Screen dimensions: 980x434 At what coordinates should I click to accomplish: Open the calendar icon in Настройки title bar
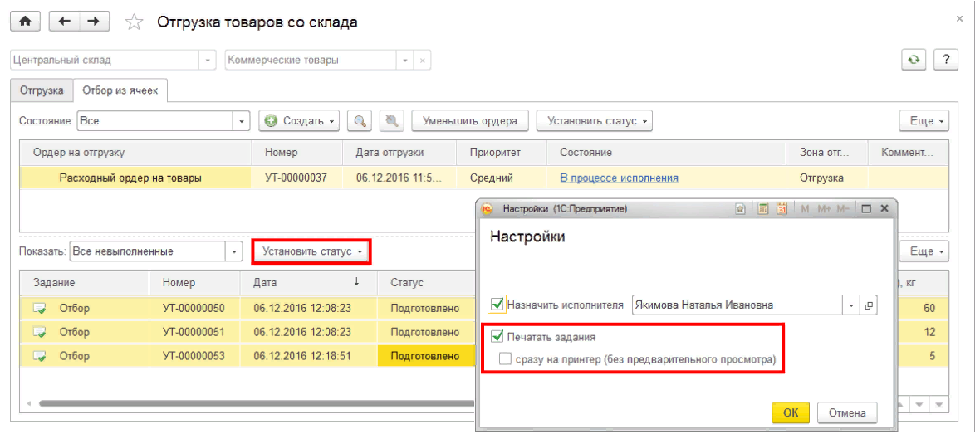point(782,209)
